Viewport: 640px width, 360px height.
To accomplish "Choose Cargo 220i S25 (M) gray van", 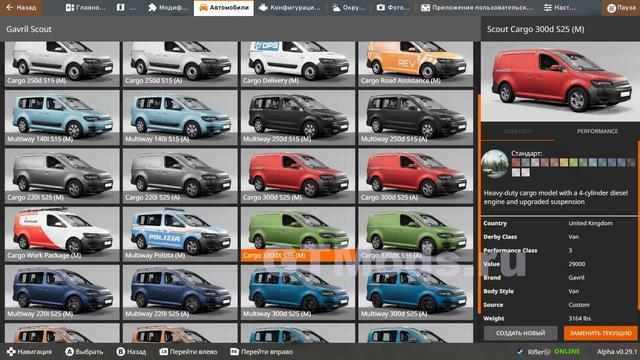I will point(62,176).
